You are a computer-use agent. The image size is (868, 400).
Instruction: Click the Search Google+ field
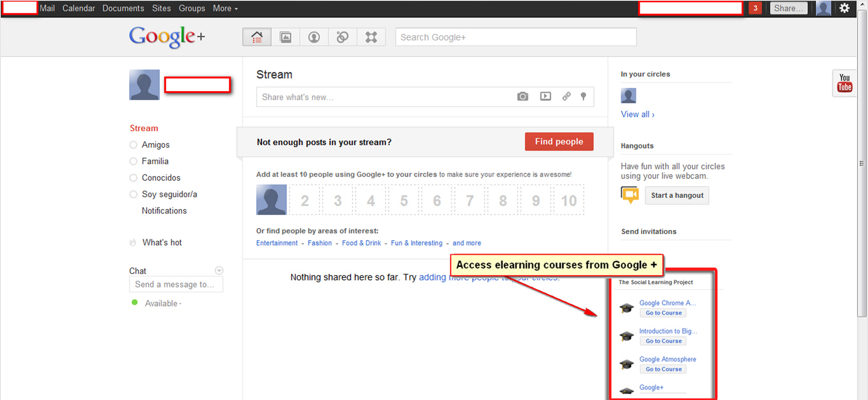(516, 37)
